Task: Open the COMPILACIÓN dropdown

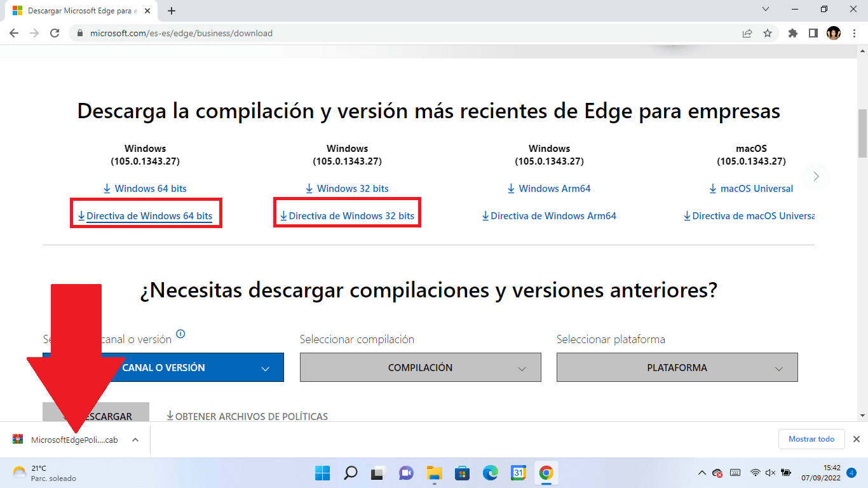Action: point(420,367)
